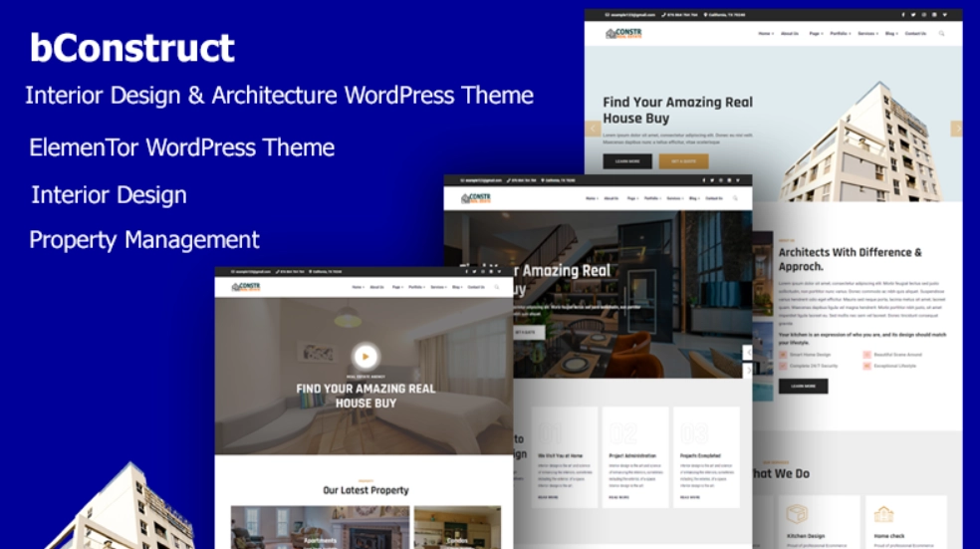The image size is (980, 549).
Task: Click the Condos property thumbnail
Action: (x=457, y=528)
